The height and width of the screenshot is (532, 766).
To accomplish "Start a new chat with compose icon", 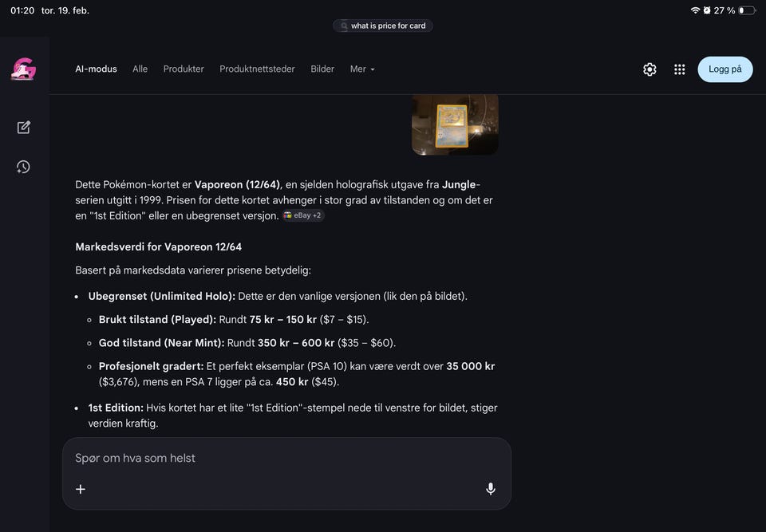I will click(23, 128).
